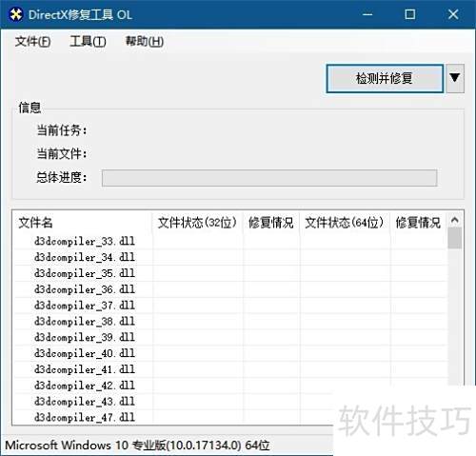
Task: Click the DirectX repair tool title bar icon
Action: coord(16,14)
